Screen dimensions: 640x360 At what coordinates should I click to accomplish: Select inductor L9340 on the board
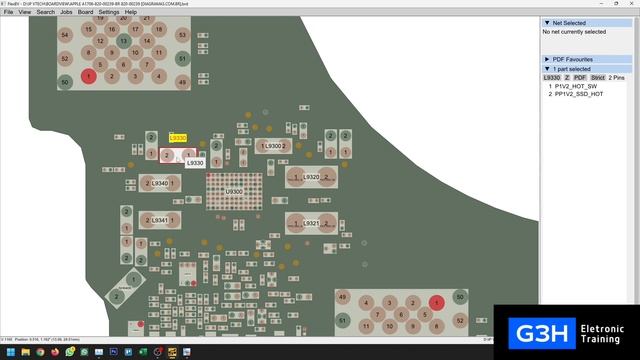click(160, 183)
